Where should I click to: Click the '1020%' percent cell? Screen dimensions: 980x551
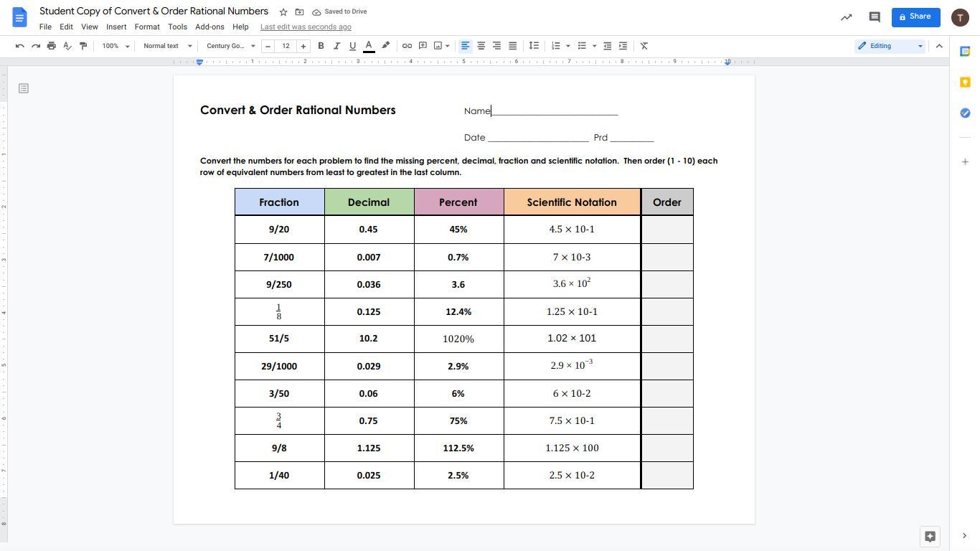[458, 339]
